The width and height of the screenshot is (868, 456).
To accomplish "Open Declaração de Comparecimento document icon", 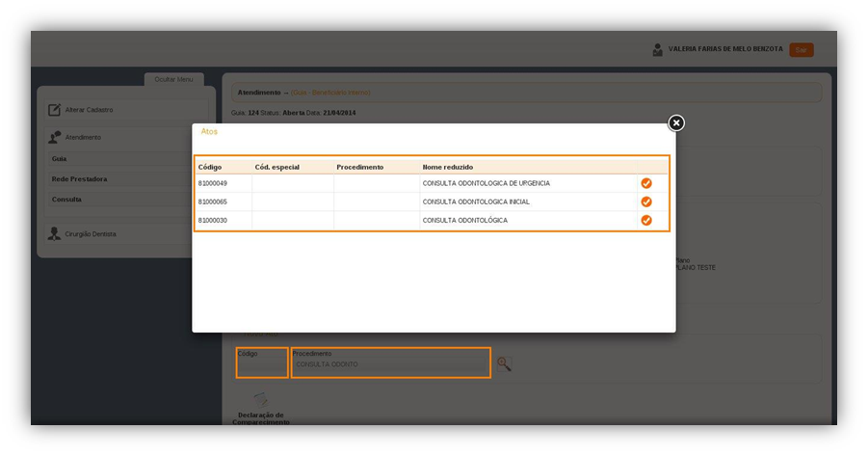I will click(x=260, y=399).
